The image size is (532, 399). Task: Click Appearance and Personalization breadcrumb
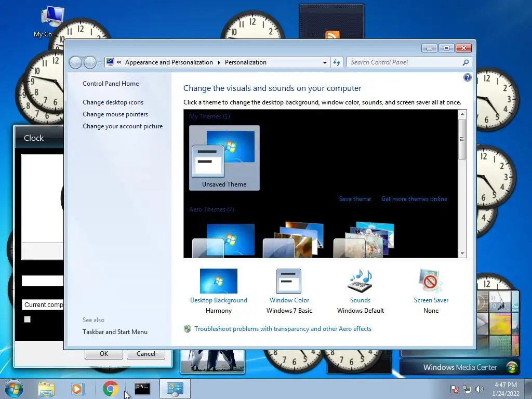click(169, 62)
